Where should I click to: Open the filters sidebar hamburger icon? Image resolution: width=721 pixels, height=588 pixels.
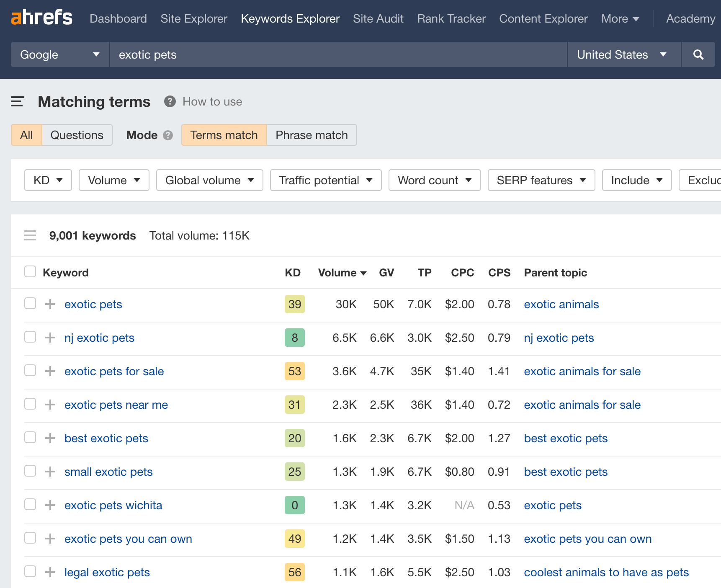click(17, 101)
